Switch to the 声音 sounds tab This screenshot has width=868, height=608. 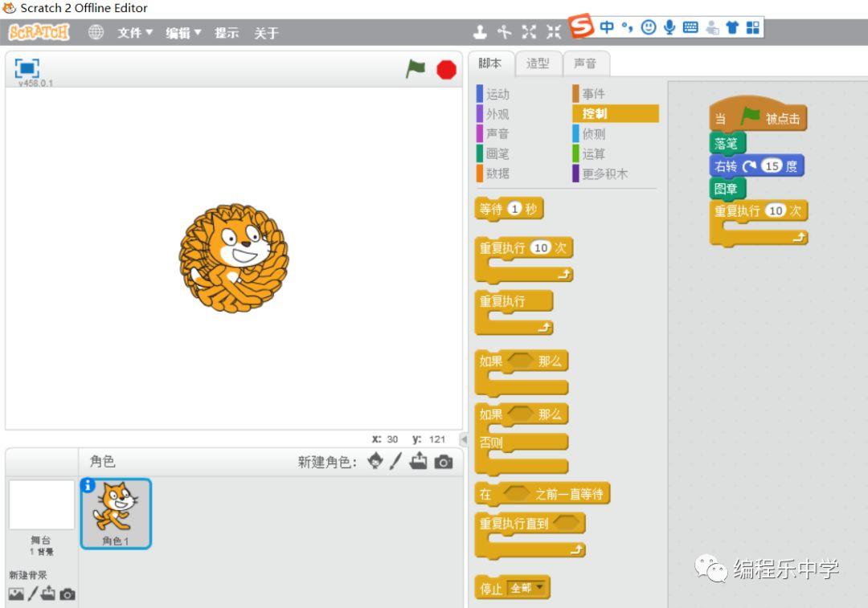(x=585, y=63)
